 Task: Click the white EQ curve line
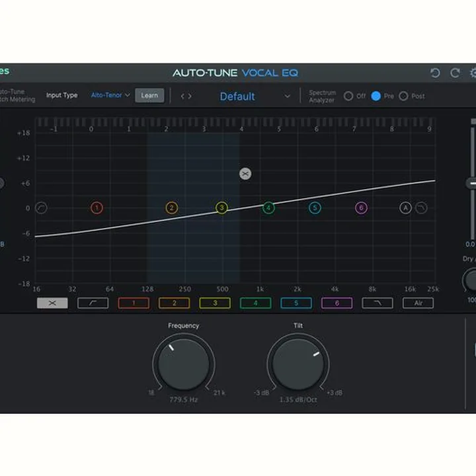coord(235,208)
